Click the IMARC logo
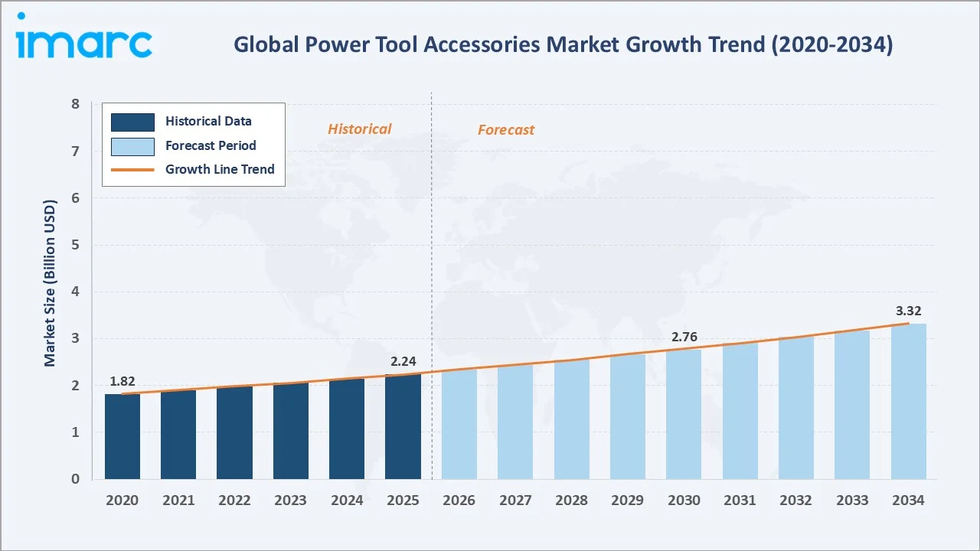The width and height of the screenshot is (980, 551). pyautogui.click(x=83, y=36)
